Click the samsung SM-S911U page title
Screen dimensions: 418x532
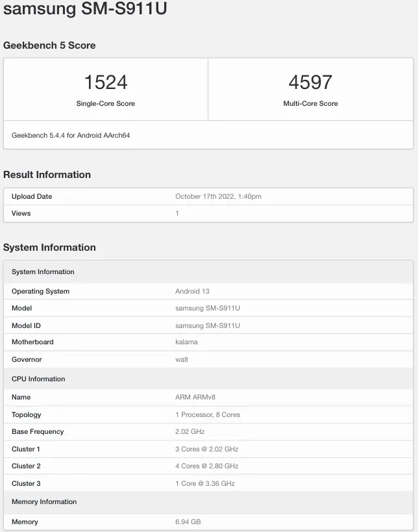pos(84,10)
